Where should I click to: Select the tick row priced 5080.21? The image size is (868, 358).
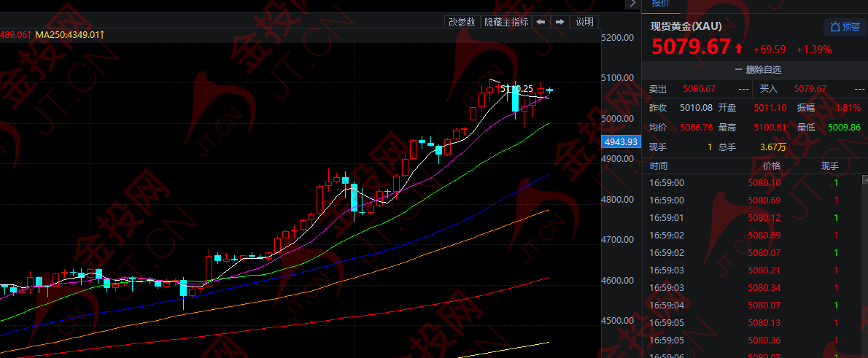pyautogui.click(x=753, y=270)
